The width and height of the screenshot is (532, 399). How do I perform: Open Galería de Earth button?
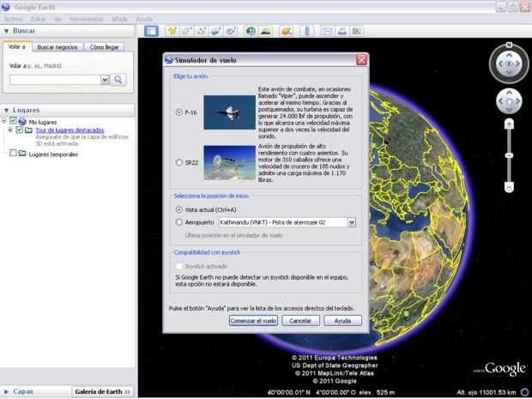pos(102,392)
